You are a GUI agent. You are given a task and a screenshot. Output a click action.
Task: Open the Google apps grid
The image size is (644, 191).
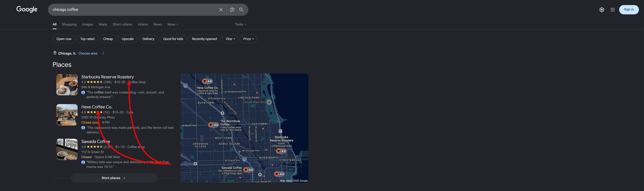pos(613,10)
